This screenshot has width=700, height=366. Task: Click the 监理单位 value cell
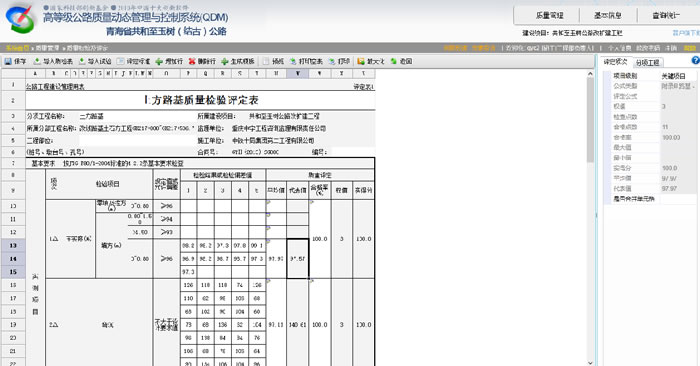tap(279, 129)
